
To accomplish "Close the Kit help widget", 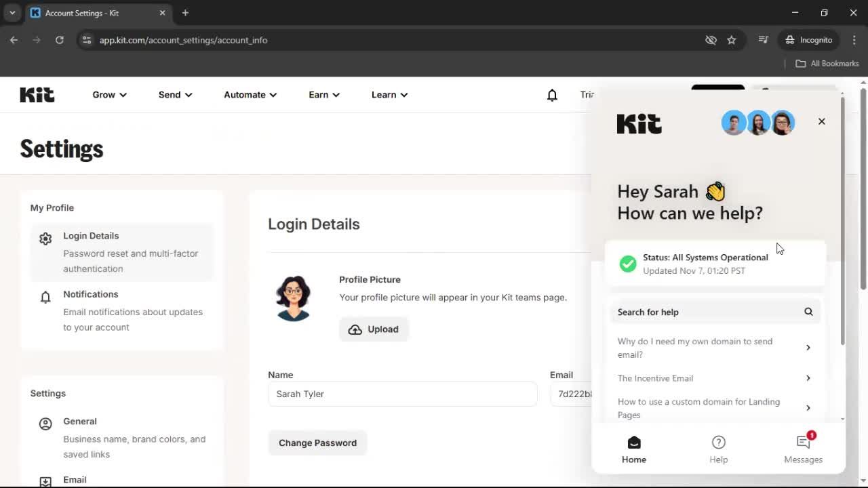I will click(821, 121).
